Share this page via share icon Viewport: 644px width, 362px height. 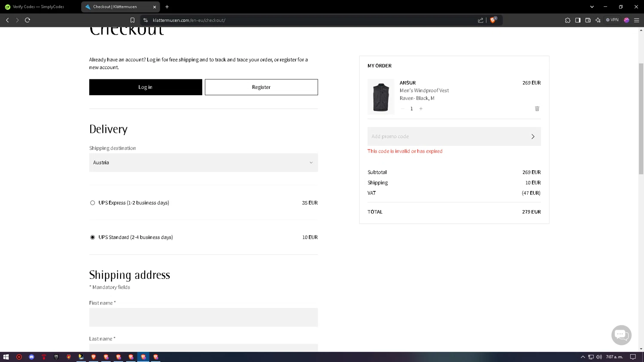(x=480, y=20)
